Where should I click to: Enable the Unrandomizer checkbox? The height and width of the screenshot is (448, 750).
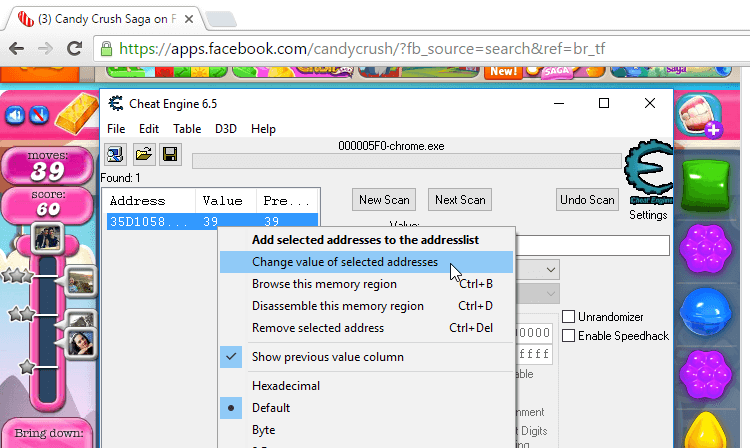tap(568, 317)
